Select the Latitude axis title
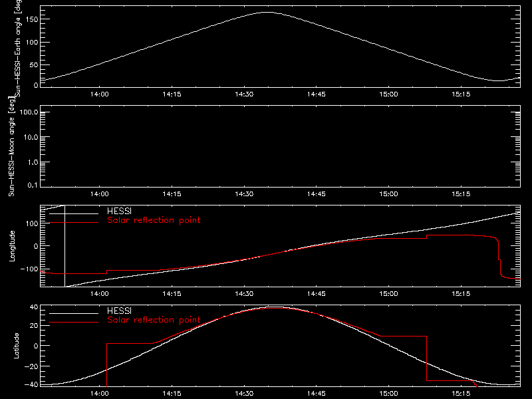This screenshot has height=399, width=532. (16, 346)
